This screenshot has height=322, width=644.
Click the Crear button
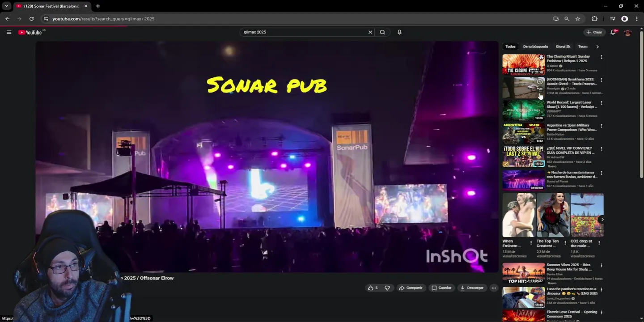click(594, 32)
